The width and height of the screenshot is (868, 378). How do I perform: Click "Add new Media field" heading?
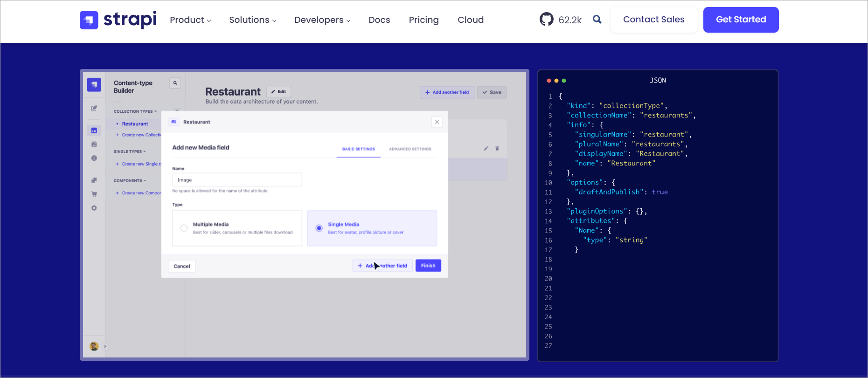coord(201,148)
